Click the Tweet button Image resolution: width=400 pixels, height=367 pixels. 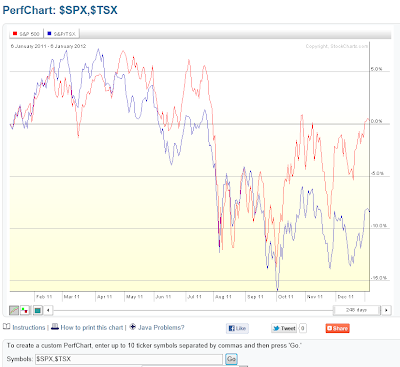coord(284,328)
